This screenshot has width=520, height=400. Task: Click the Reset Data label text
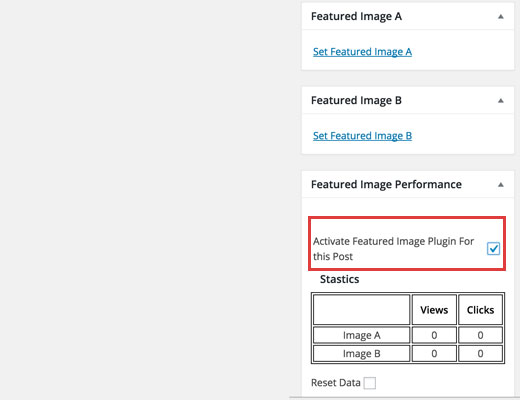coord(336,383)
